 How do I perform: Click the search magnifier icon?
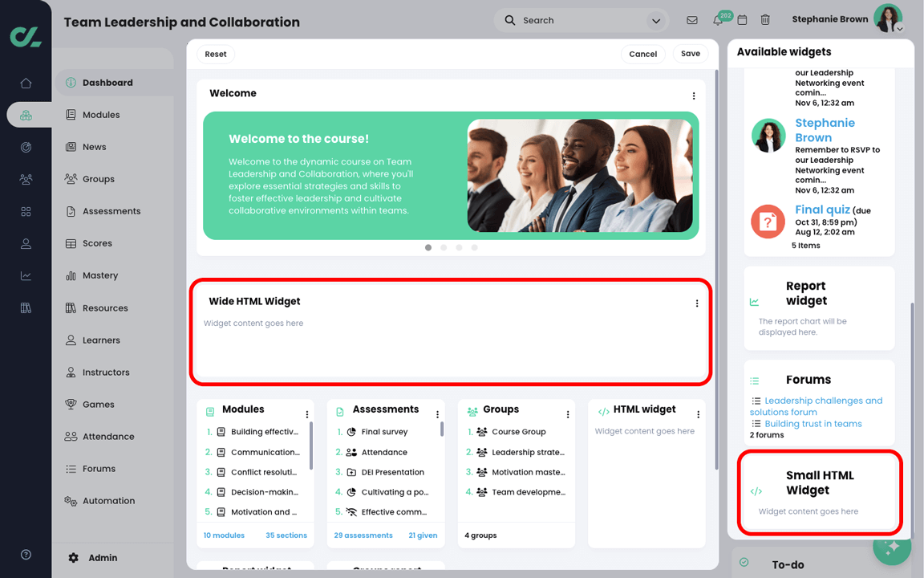point(510,20)
